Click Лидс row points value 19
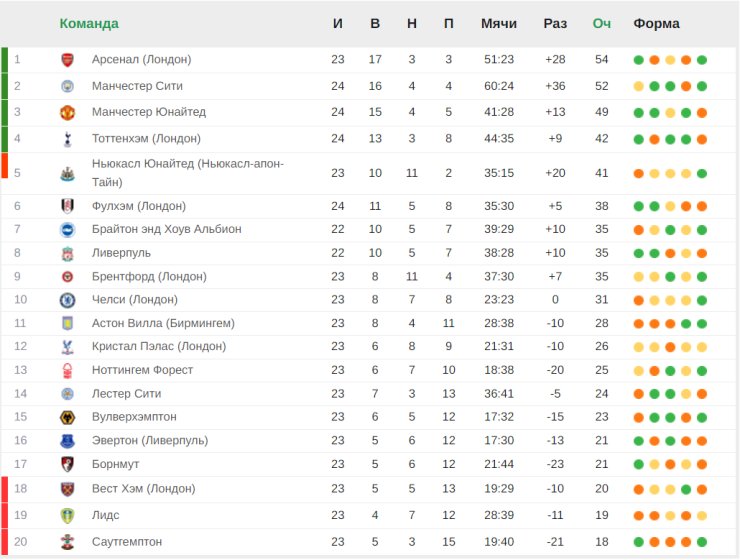Image resolution: width=740 pixels, height=560 pixels. pos(602,515)
